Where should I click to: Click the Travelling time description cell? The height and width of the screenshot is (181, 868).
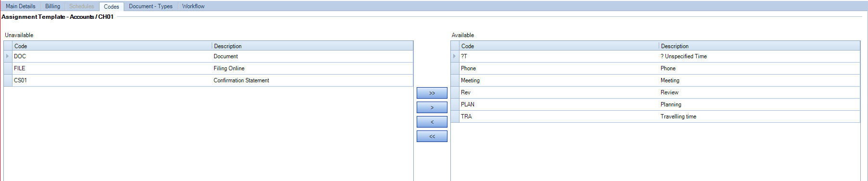tap(760, 116)
